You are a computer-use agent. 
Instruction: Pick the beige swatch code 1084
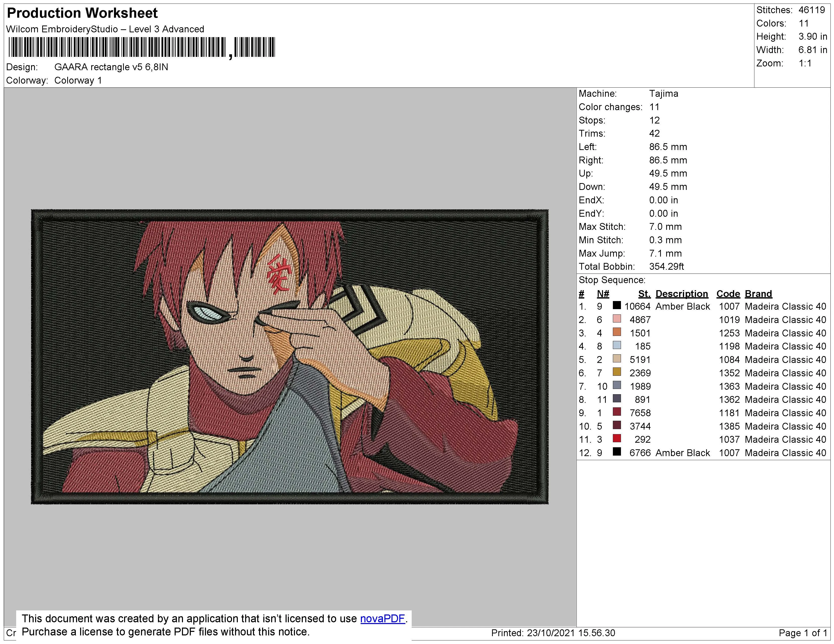(x=616, y=359)
